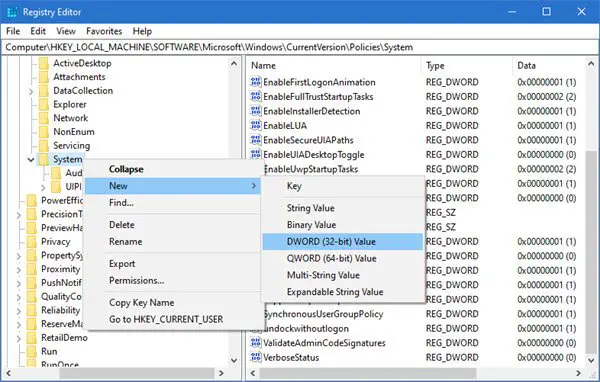This screenshot has width=600, height=382.
Task: Expand the RetailDemo tree node
Action: tap(19, 338)
